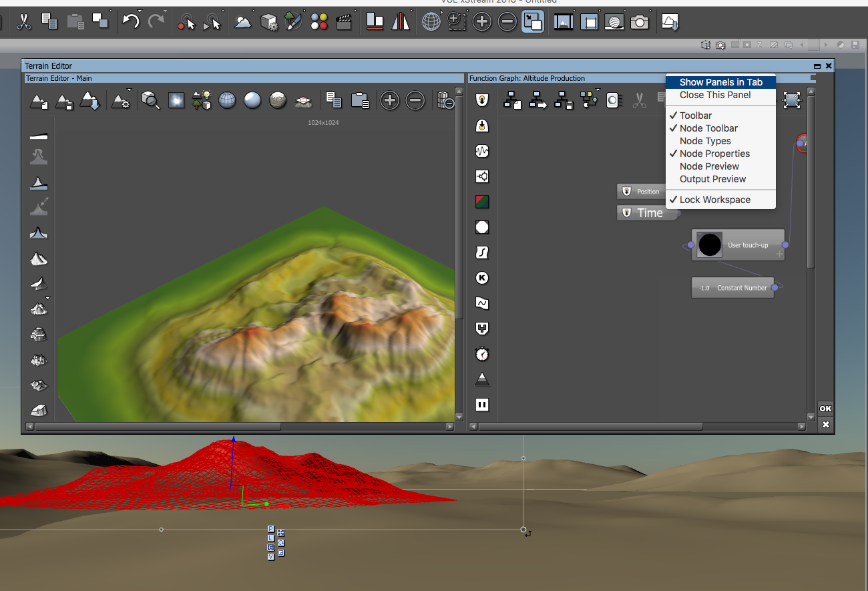This screenshot has height=591, width=868.
Task: Enable the Node Preview panel option
Action: [709, 166]
